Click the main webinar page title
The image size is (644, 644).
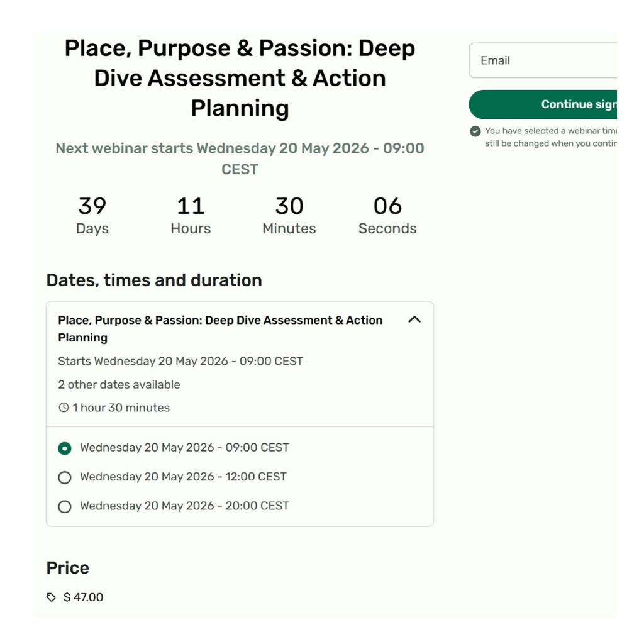[240, 78]
